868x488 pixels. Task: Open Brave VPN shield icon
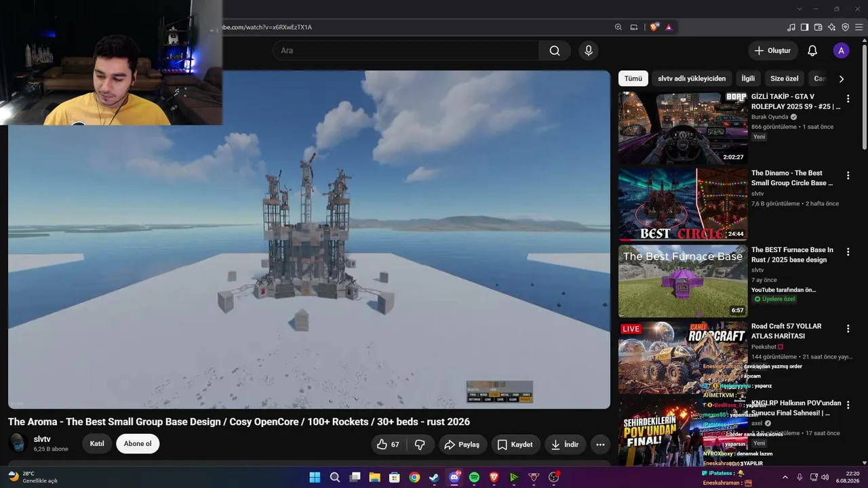846,27
